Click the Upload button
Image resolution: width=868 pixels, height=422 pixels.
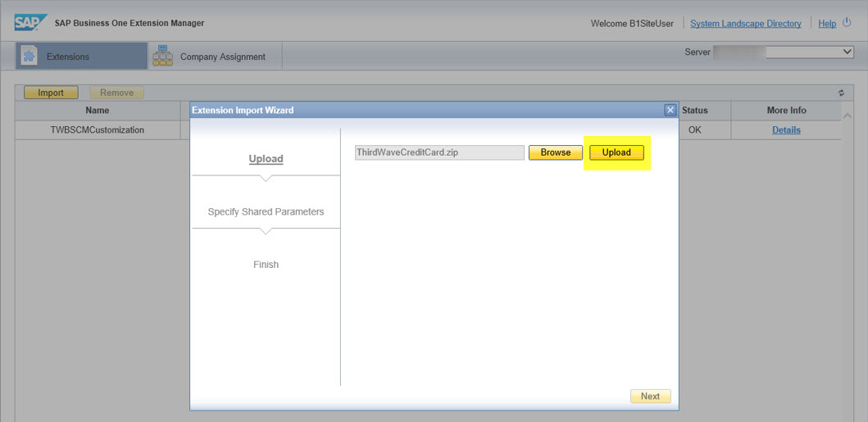[616, 152]
